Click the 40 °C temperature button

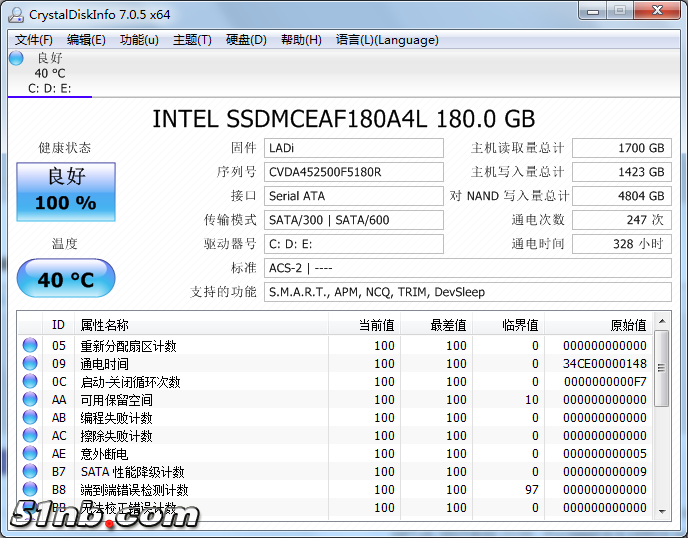click(66, 279)
